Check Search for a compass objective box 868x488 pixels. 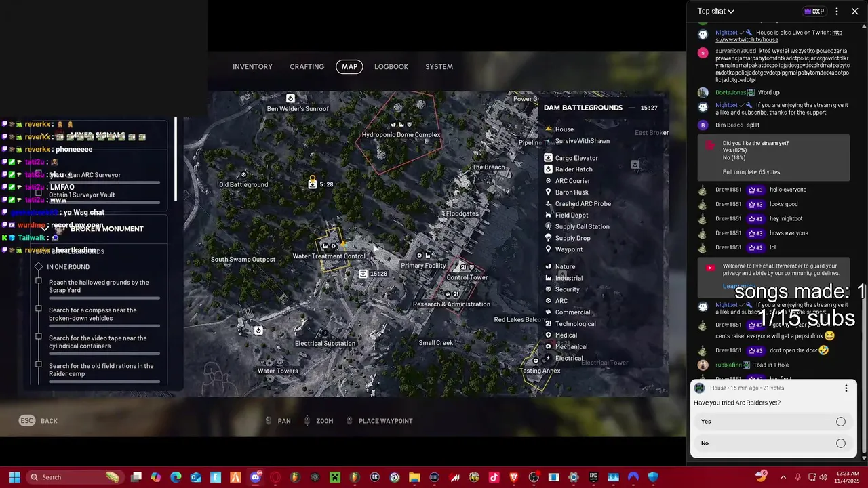[x=39, y=309]
